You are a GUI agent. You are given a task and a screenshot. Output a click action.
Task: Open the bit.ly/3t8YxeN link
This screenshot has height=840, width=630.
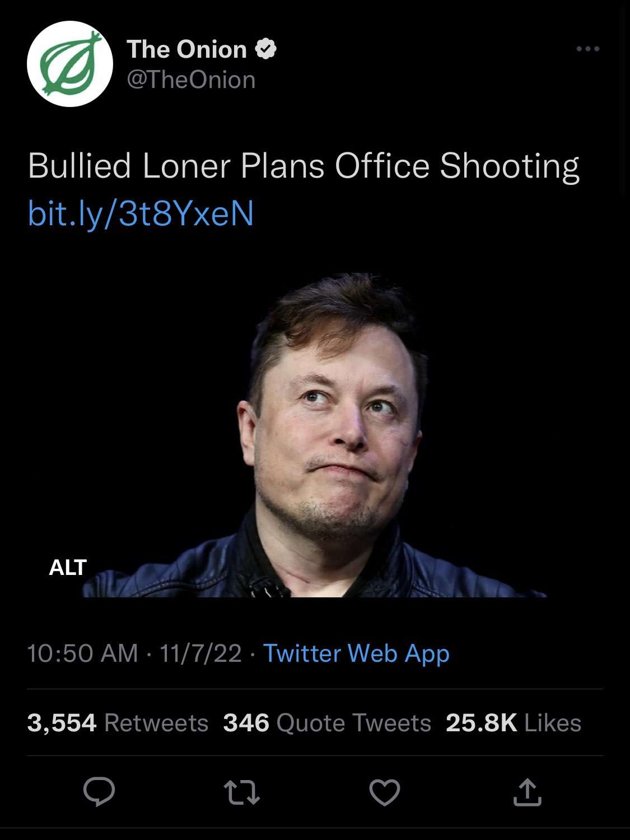(x=141, y=213)
